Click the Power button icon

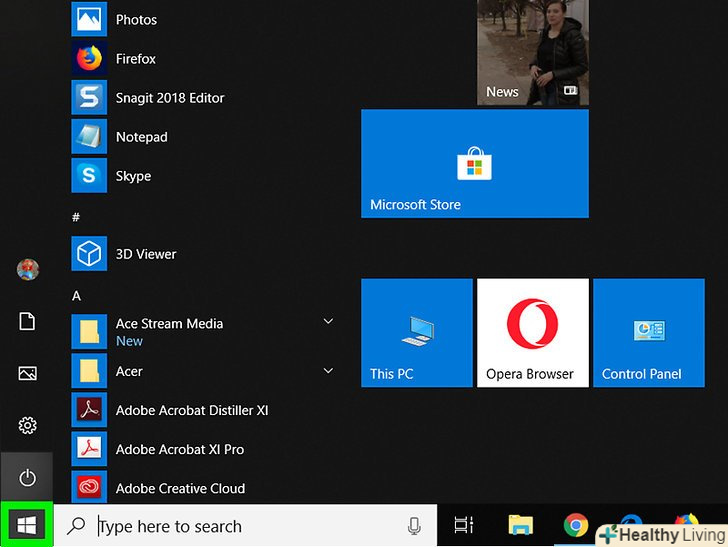(27, 478)
